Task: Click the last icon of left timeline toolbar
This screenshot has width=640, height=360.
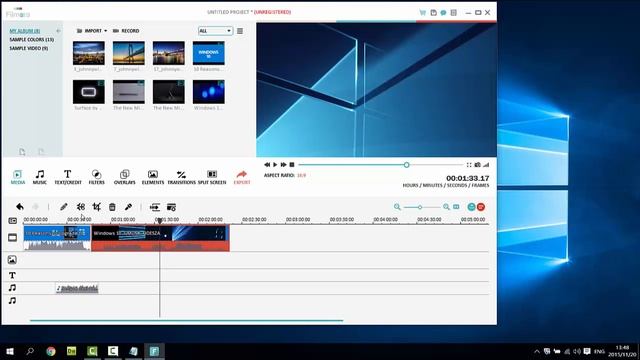Action: click(x=171, y=207)
